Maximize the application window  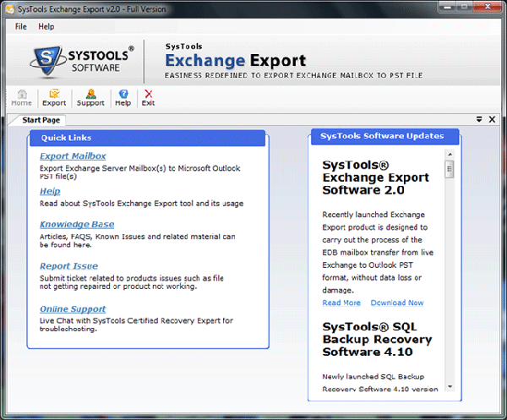pos(464,7)
